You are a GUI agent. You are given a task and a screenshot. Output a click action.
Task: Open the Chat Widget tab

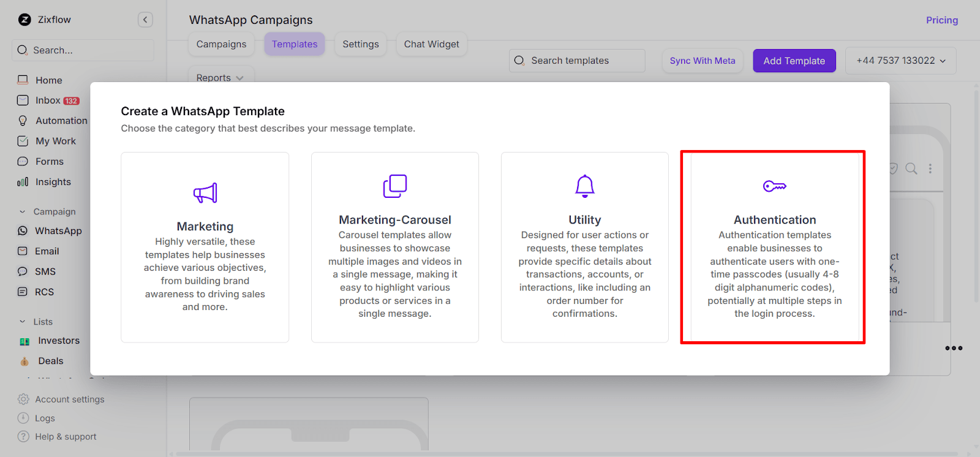pyautogui.click(x=431, y=44)
